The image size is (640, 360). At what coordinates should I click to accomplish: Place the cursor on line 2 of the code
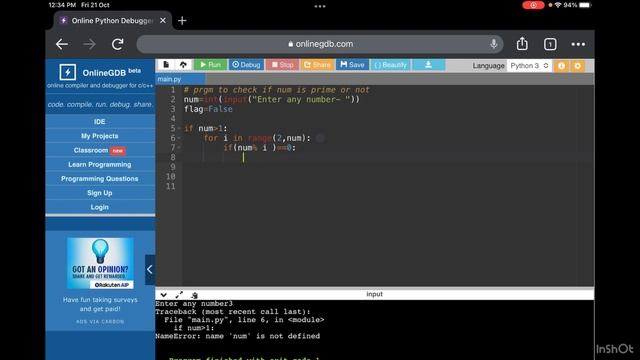pyautogui.click(x=271, y=100)
